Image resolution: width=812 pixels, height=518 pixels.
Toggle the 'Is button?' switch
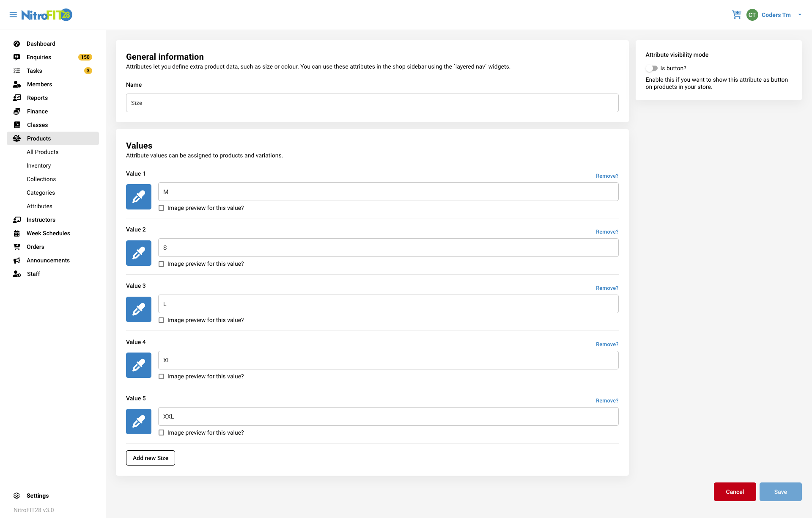pyautogui.click(x=652, y=68)
